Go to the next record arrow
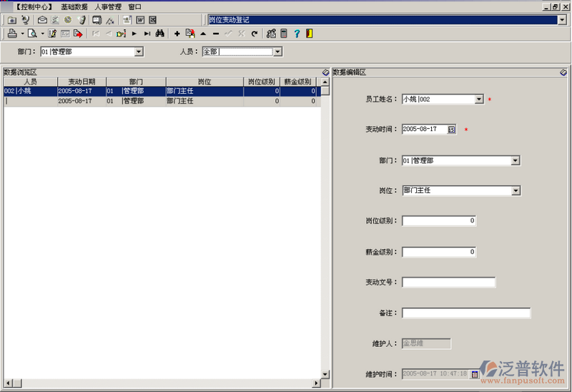This screenshot has width=572, height=392. pyautogui.click(x=134, y=34)
